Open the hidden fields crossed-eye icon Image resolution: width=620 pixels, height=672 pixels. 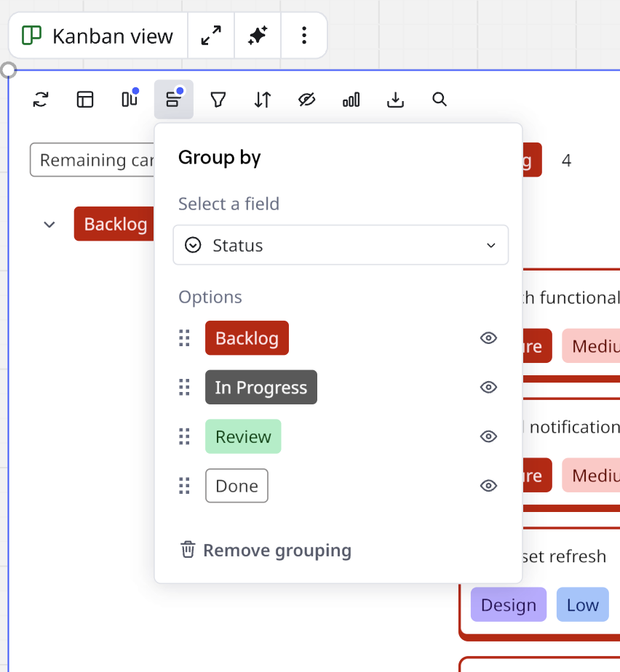(x=307, y=100)
